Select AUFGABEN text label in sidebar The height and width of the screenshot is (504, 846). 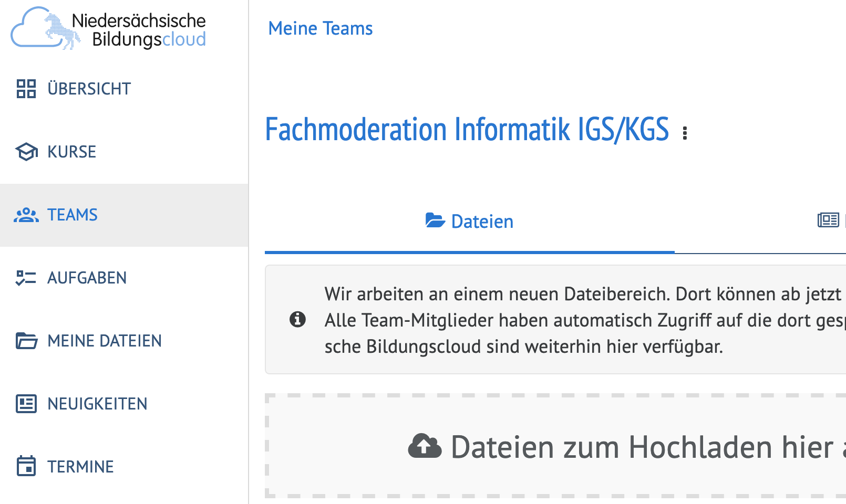click(87, 278)
